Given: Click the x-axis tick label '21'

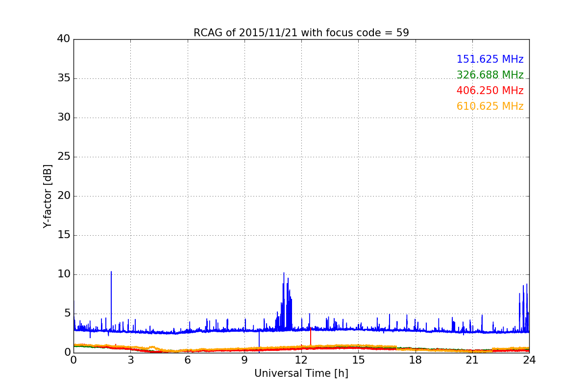Looking at the screenshot, I should tap(472, 360).
